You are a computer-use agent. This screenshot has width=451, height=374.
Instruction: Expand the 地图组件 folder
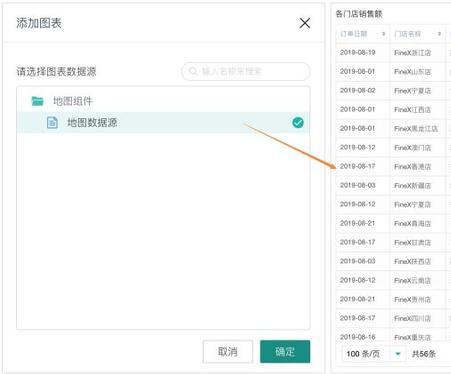coord(73,101)
